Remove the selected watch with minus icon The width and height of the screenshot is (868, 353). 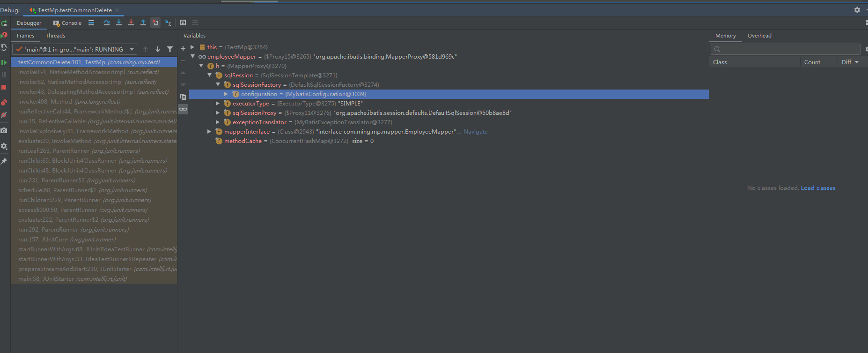[x=183, y=60]
